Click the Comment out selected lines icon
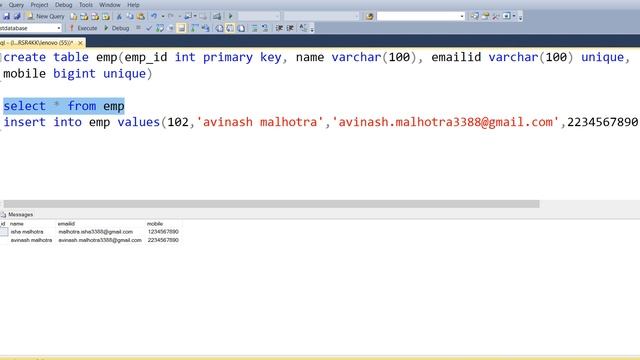The height and width of the screenshot is (360, 640). (x=254, y=28)
